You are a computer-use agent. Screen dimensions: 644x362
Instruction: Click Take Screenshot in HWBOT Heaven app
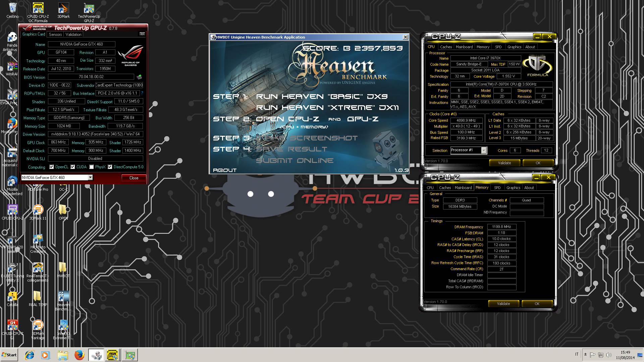click(307, 138)
